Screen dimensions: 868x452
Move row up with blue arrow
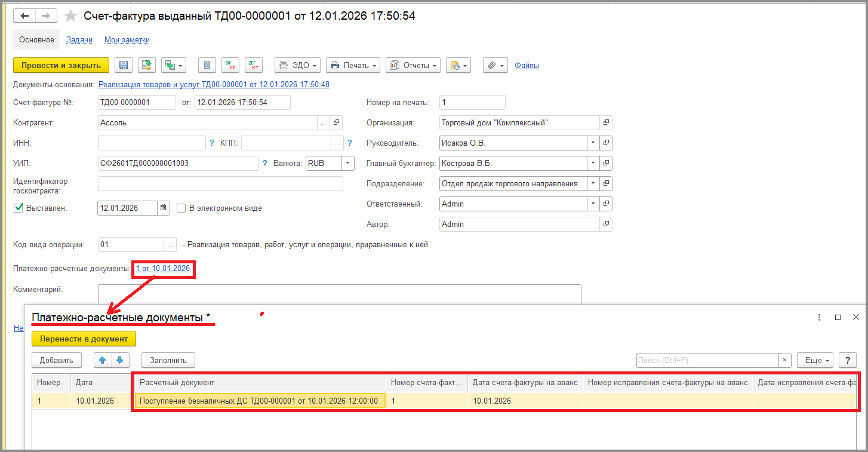103,360
